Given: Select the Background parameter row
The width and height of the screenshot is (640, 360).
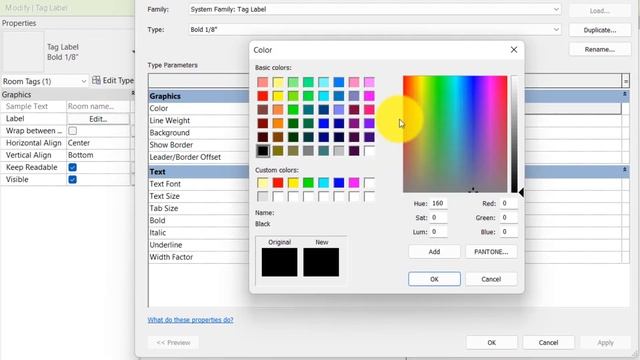Looking at the screenshot, I should [x=198, y=133].
